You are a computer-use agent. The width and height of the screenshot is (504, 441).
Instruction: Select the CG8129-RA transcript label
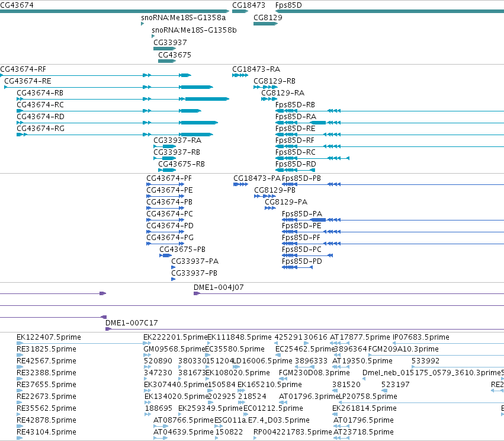click(x=283, y=93)
